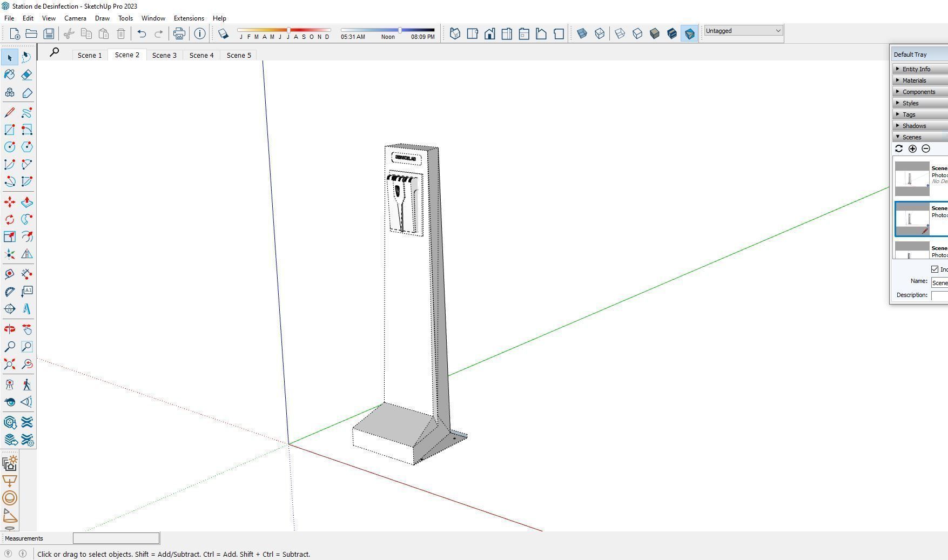Select the Scale tool
948x560 pixels.
pyautogui.click(x=10, y=237)
